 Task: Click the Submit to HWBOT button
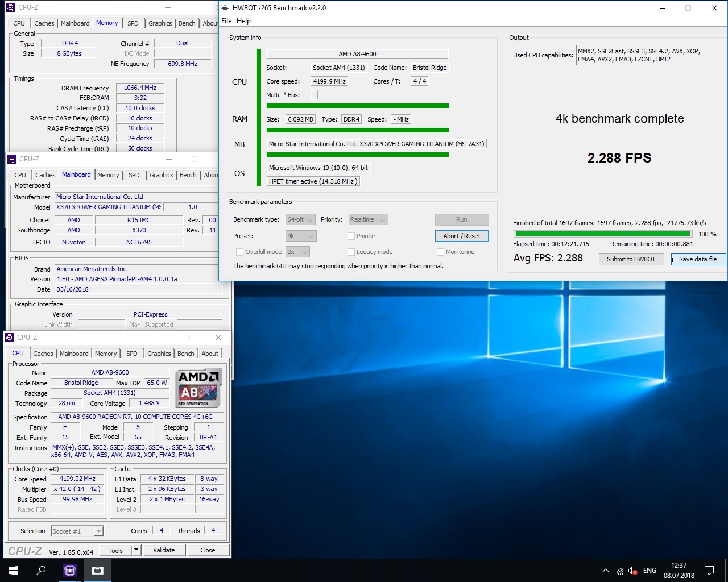click(631, 259)
